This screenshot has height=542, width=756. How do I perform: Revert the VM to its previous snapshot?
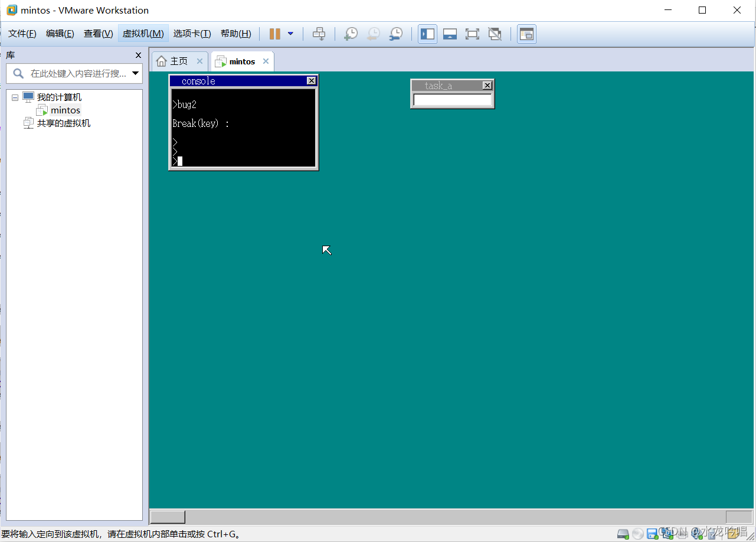[x=373, y=34]
